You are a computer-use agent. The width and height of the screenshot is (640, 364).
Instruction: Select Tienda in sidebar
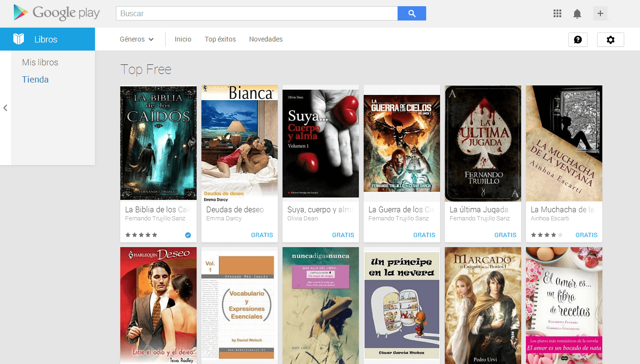(35, 80)
